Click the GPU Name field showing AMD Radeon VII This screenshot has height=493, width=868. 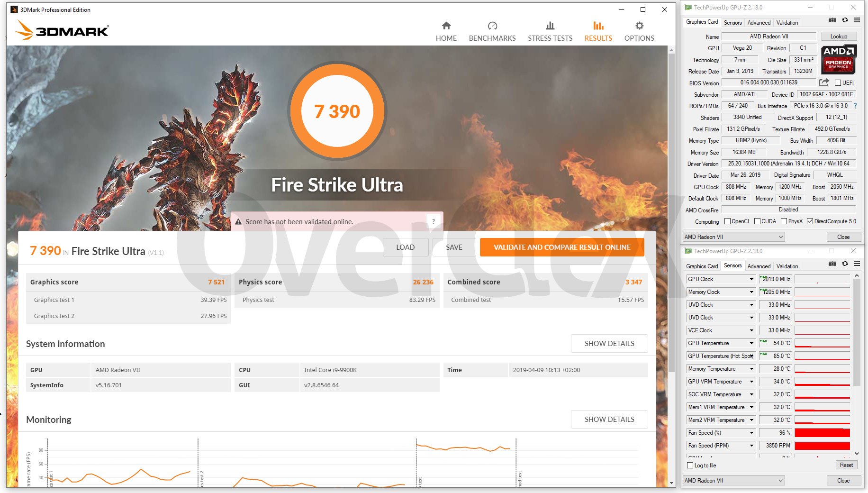pos(769,37)
